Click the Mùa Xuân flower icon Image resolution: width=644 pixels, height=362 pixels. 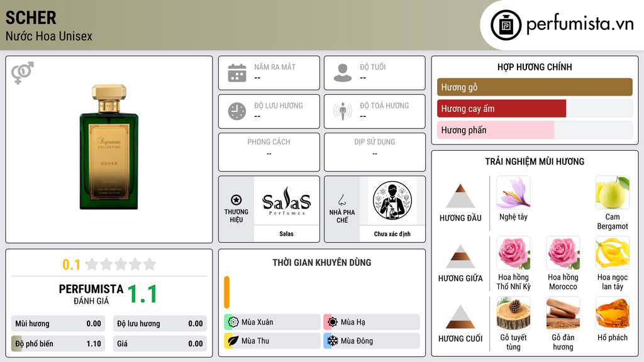(233, 322)
